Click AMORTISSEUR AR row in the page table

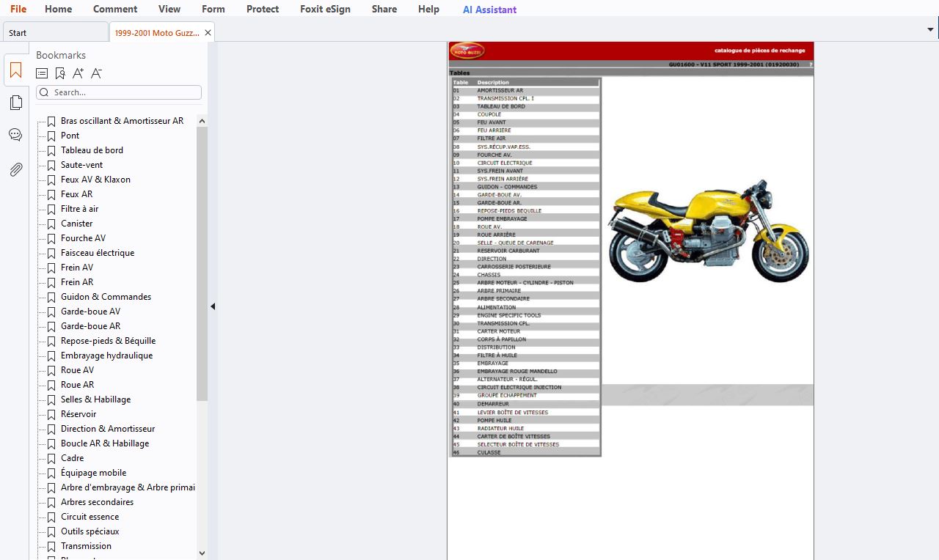coord(525,91)
